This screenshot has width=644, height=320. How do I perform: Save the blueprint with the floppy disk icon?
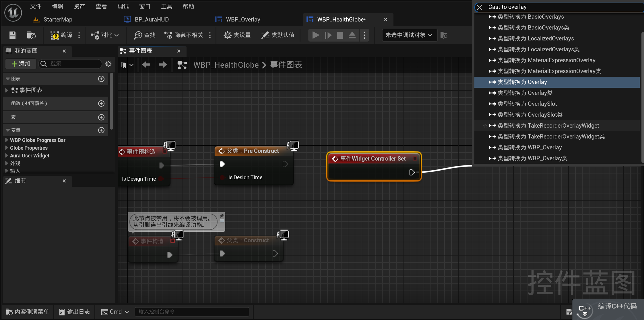[12, 35]
